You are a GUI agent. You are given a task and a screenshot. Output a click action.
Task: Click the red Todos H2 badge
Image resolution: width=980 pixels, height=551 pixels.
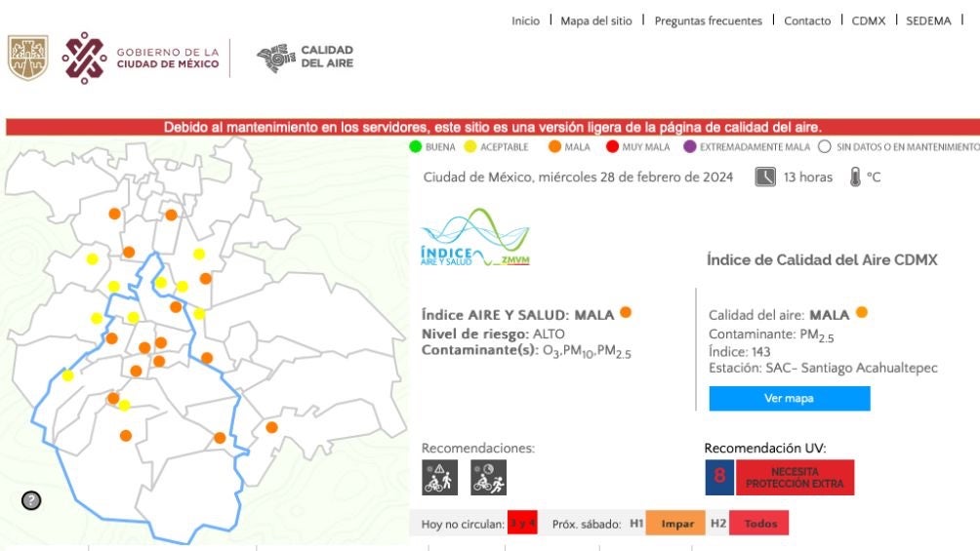(761, 524)
